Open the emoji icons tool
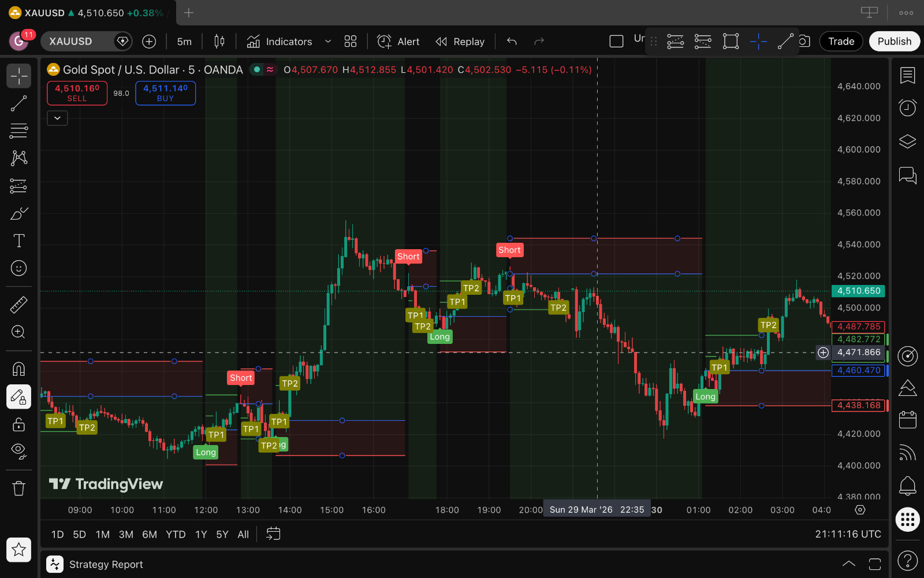Viewport: 924px width, 578px height. [x=18, y=268]
